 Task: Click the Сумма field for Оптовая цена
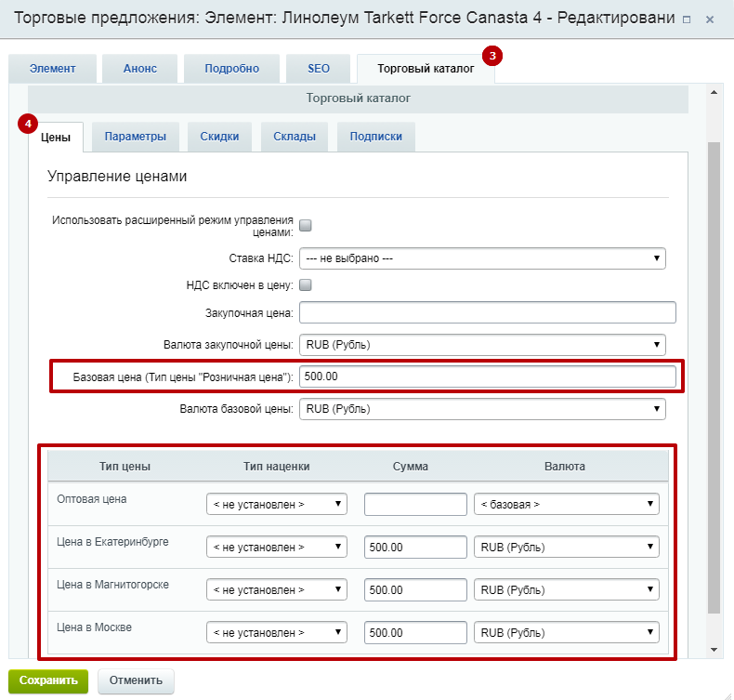tap(415, 504)
